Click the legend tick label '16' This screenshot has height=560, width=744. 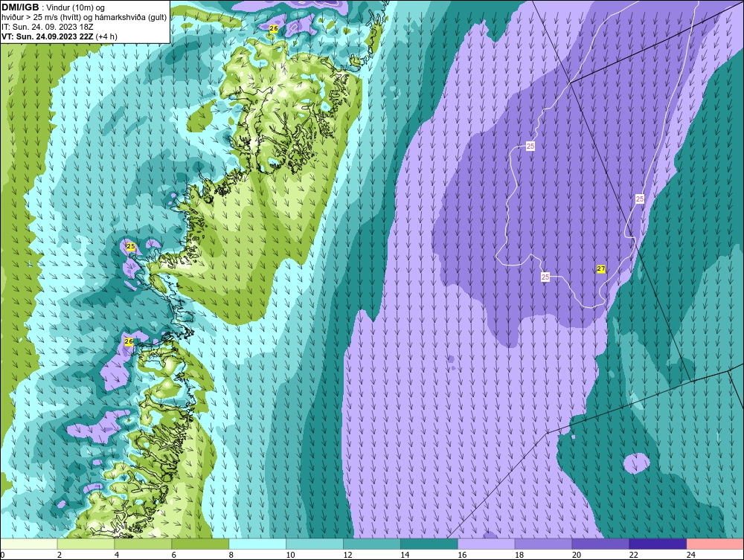point(462,555)
